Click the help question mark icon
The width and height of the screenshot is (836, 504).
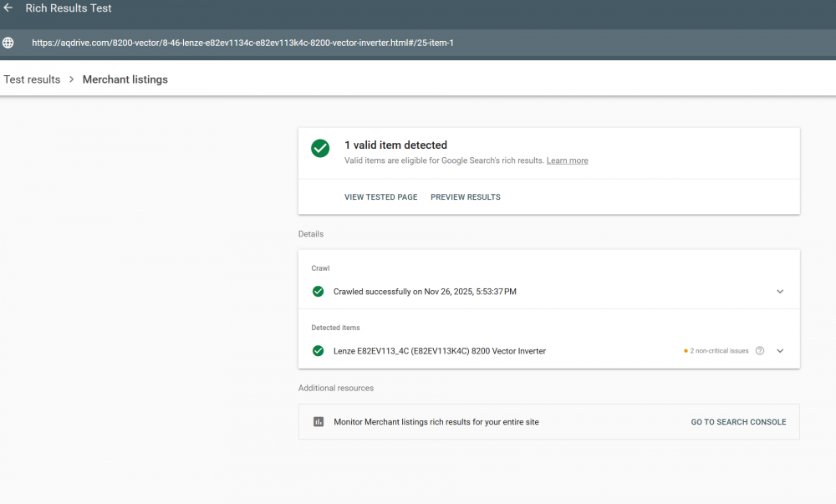point(760,351)
